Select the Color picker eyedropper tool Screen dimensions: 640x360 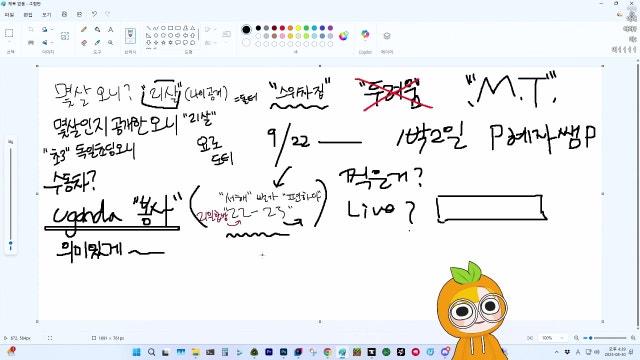click(97, 42)
